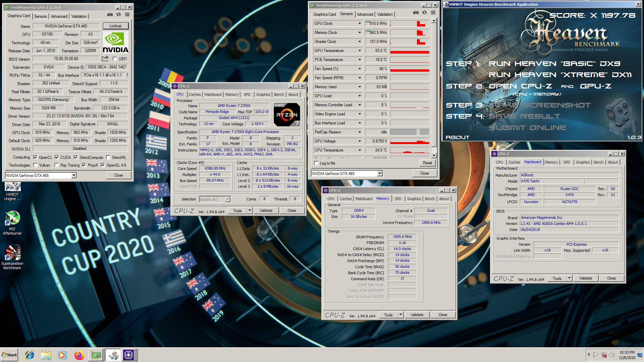Toggle the Vulkan checkbox

(x=35, y=165)
